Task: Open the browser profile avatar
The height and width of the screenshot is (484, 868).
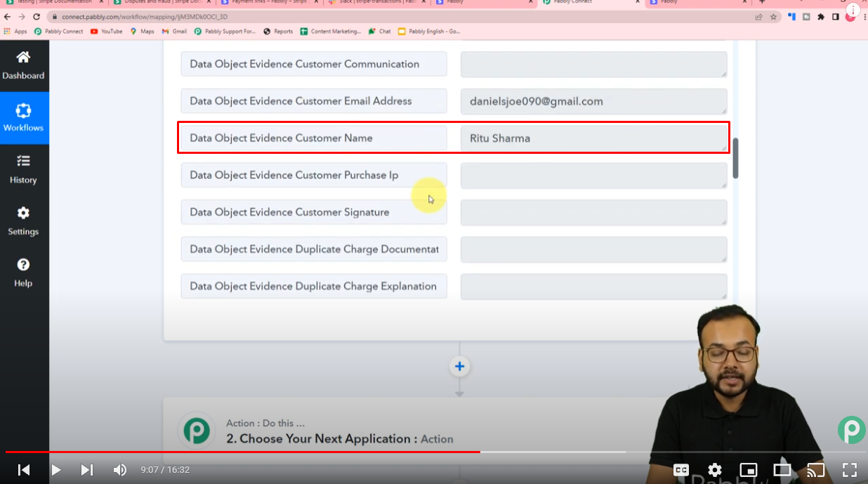Action: pos(850,17)
